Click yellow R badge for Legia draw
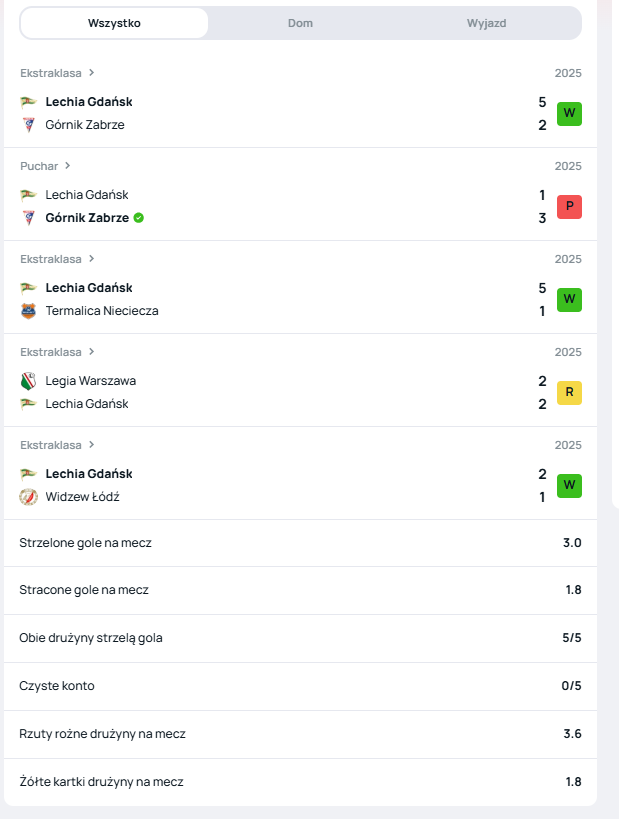619x819 pixels. click(569, 392)
